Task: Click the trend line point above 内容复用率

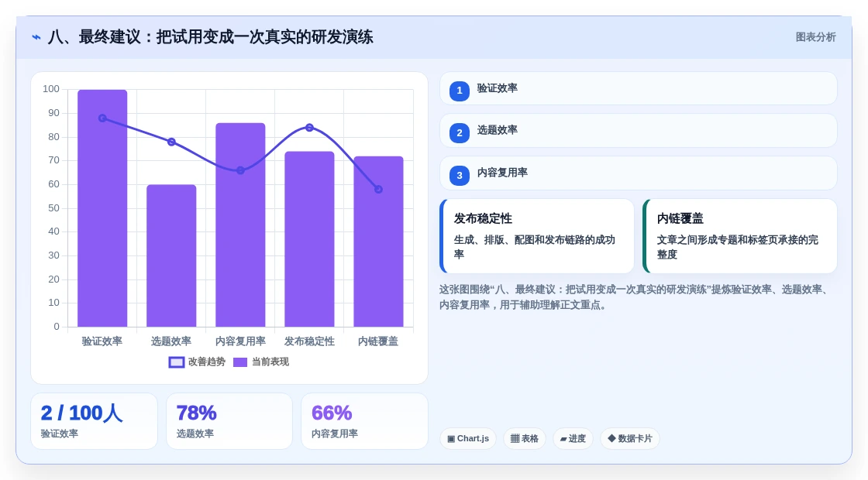Action: click(x=240, y=170)
